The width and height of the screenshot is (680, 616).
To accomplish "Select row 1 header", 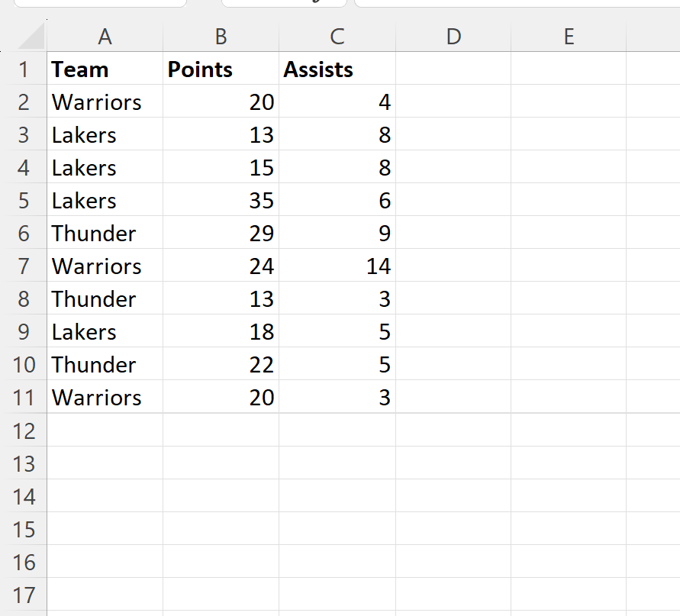I will pyautogui.click(x=24, y=69).
